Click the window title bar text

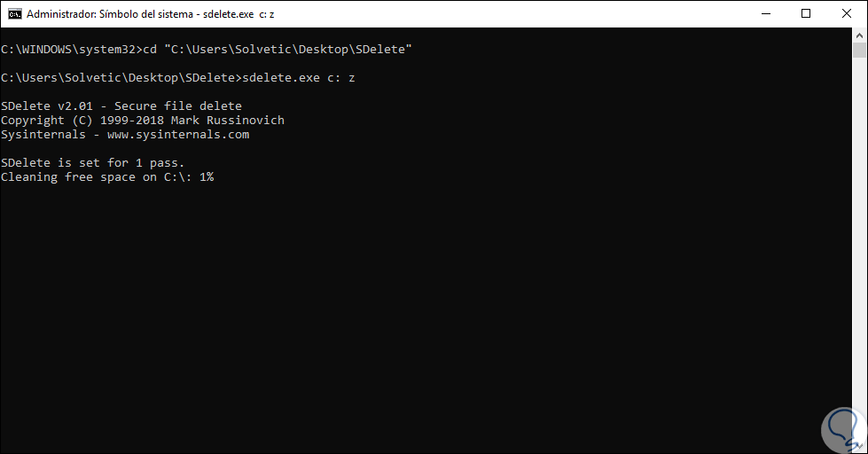click(151, 14)
